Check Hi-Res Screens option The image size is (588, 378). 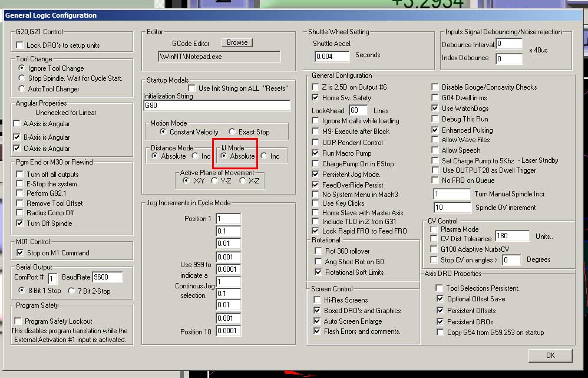pyautogui.click(x=318, y=300)
